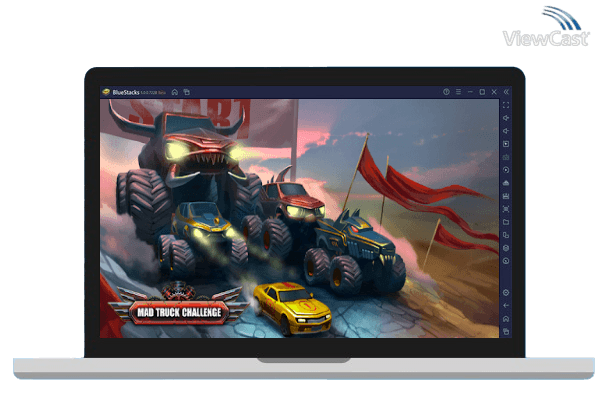Click the hexagon icon in sidebar
602x414 pixels.
click(506, 248)
